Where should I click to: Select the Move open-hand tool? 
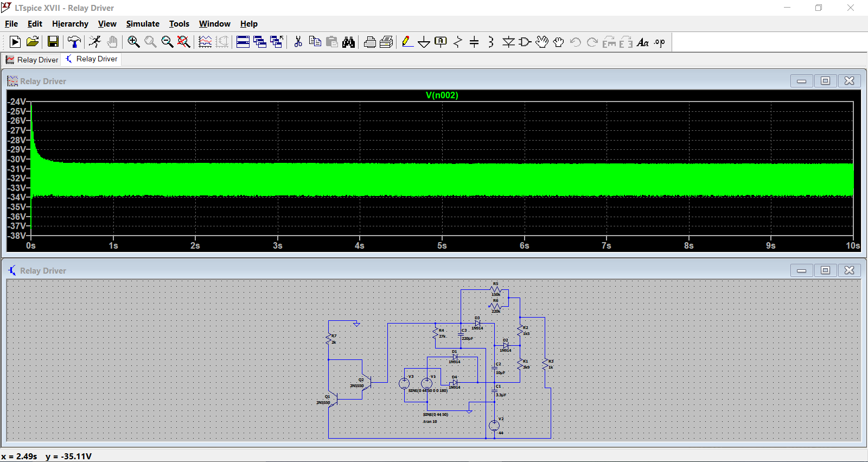(x=542, y=42)
